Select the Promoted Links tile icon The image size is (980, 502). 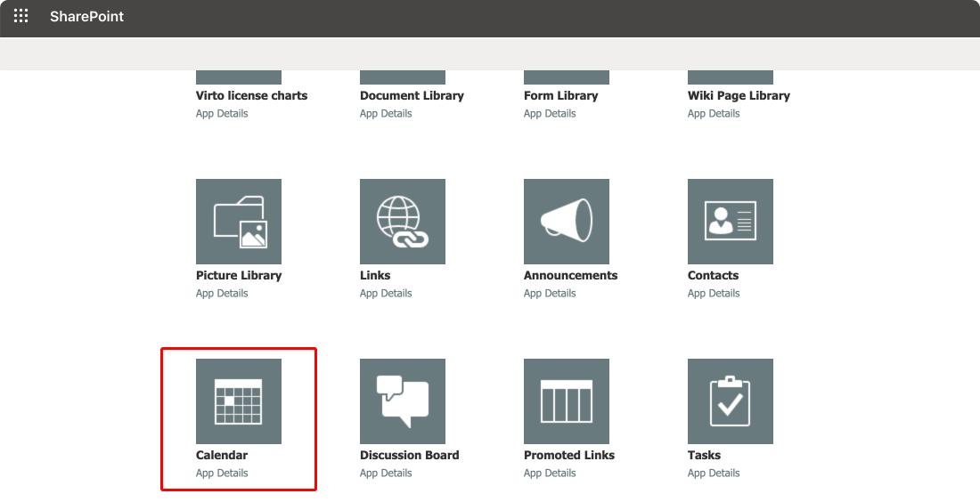pos(567,401)
